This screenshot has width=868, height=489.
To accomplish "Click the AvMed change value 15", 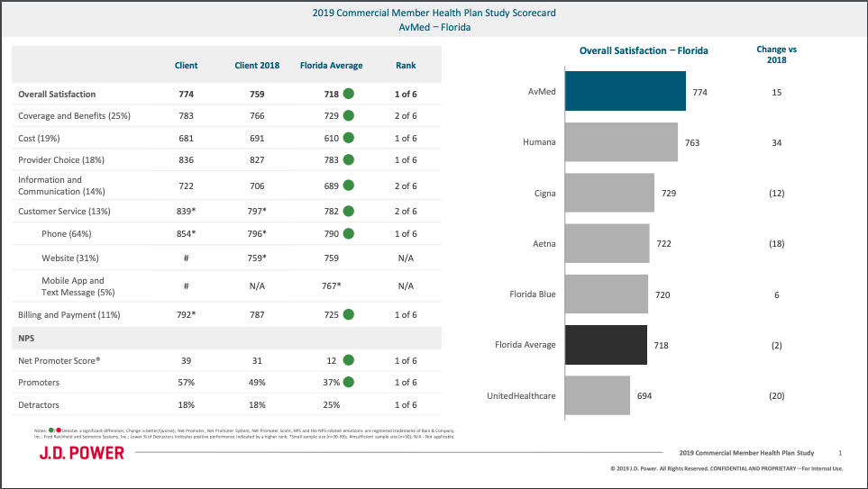I will tap(777, 93).
